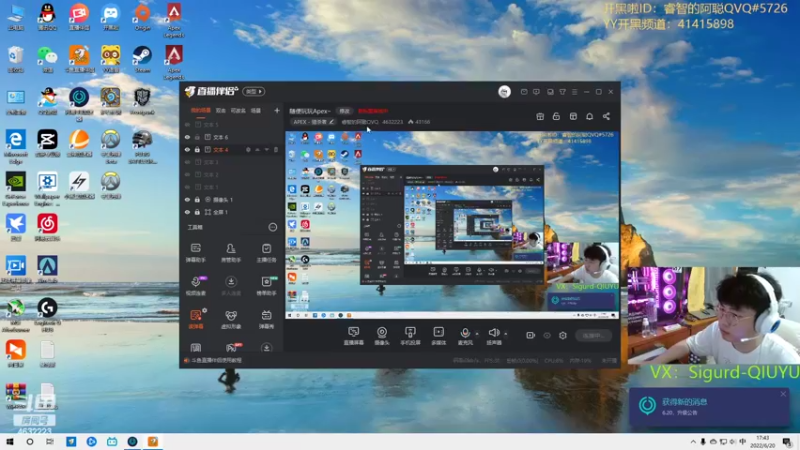Toggle visibility eye of 文本 6 layer
Screen dimensions: 800x450
tap(187, 137)
